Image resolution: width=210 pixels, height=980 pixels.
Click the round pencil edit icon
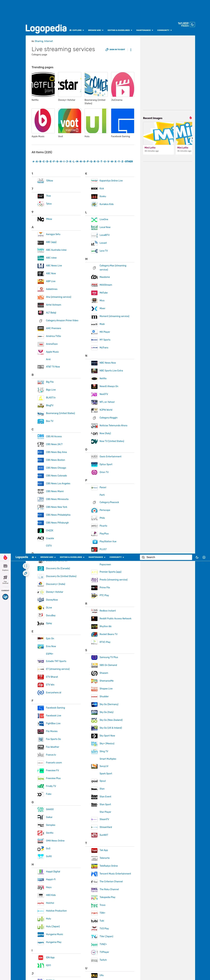click(x=26, y=573)
